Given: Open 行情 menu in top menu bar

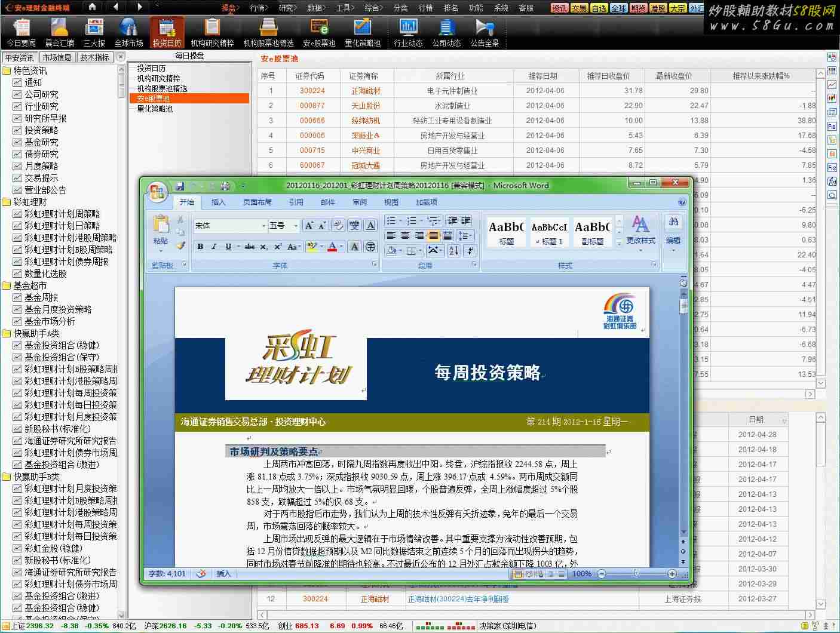Looking at the screenshot, I should pos(259,8).
